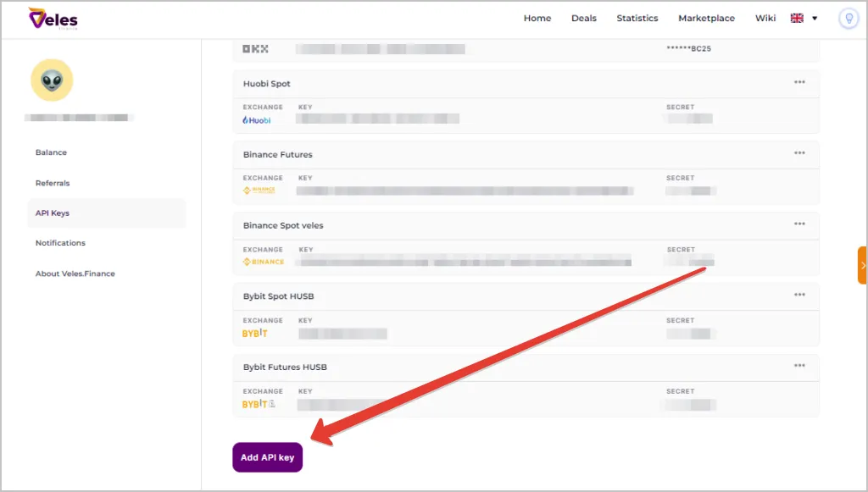Navigate to Marketplace
The width and height of the screenshot is (868, 492).
pos(706,19)
